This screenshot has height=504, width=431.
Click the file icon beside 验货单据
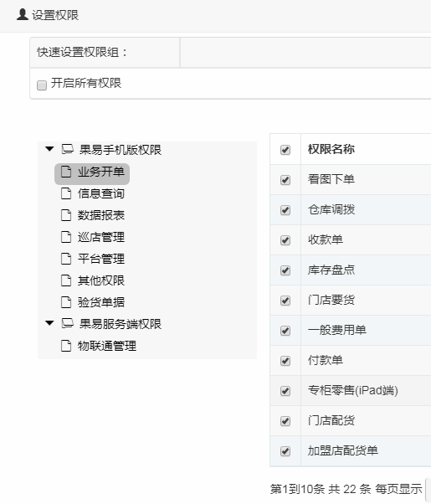[66, 302]
